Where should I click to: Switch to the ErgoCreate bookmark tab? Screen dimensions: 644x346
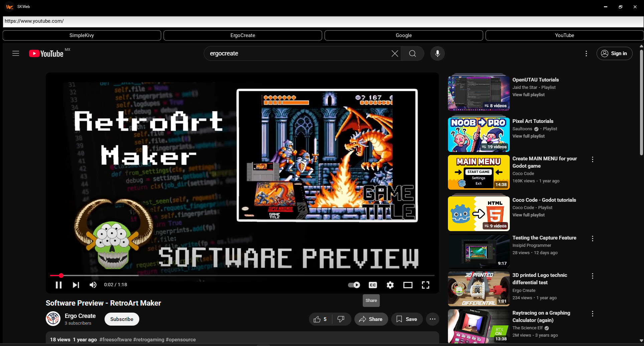coord(243,35)
